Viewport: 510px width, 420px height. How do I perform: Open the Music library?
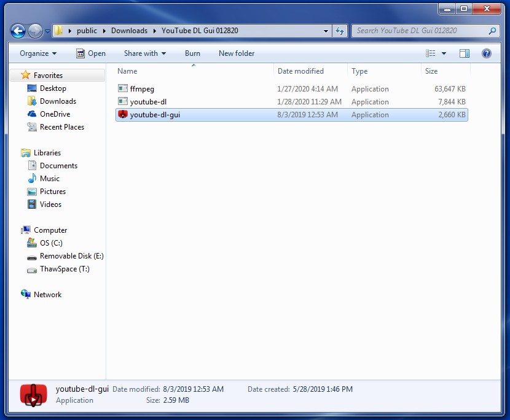(x=50, y=179)
